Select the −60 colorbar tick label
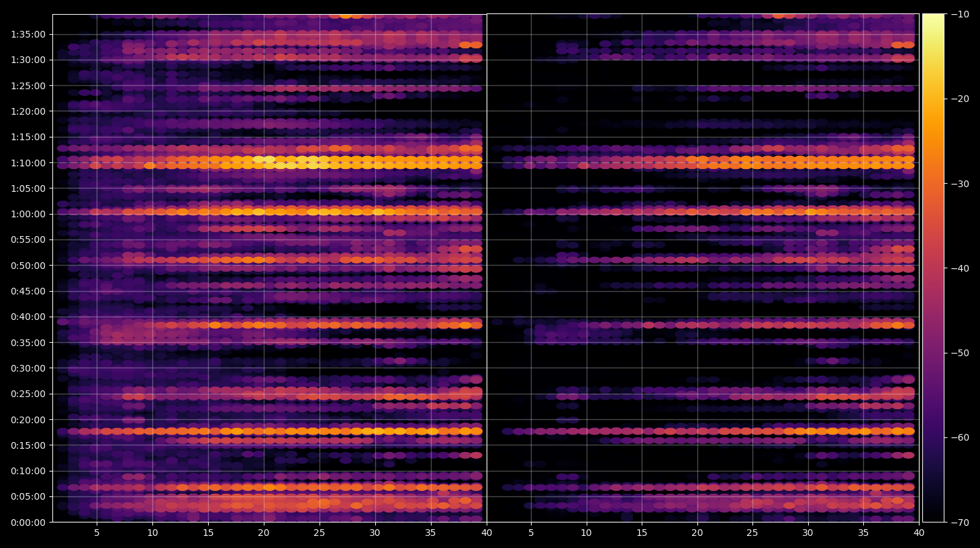Viewport: 980px width, 548px height. tap(959, 437)
